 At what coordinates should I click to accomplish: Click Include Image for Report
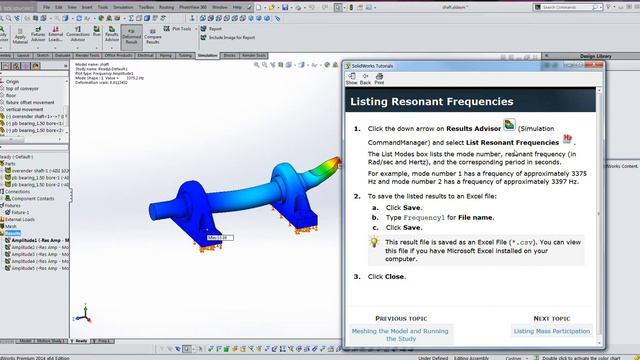tap(228, 37)
